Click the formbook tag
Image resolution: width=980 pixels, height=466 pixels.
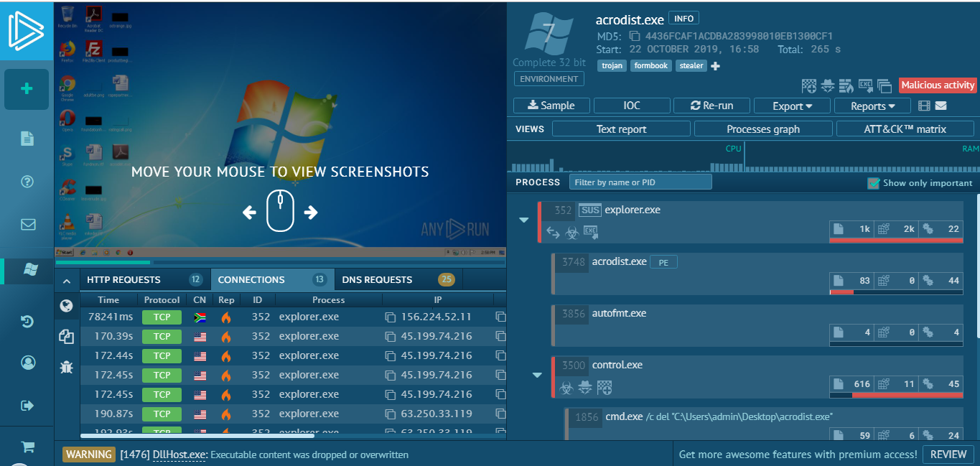[x=651, y=65]
